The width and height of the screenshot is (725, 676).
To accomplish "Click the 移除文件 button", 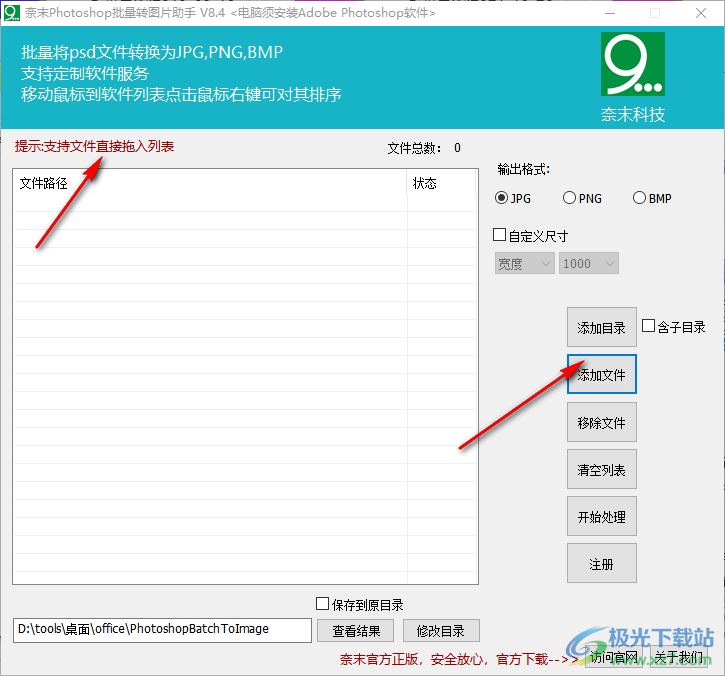I will pos(602,422).
